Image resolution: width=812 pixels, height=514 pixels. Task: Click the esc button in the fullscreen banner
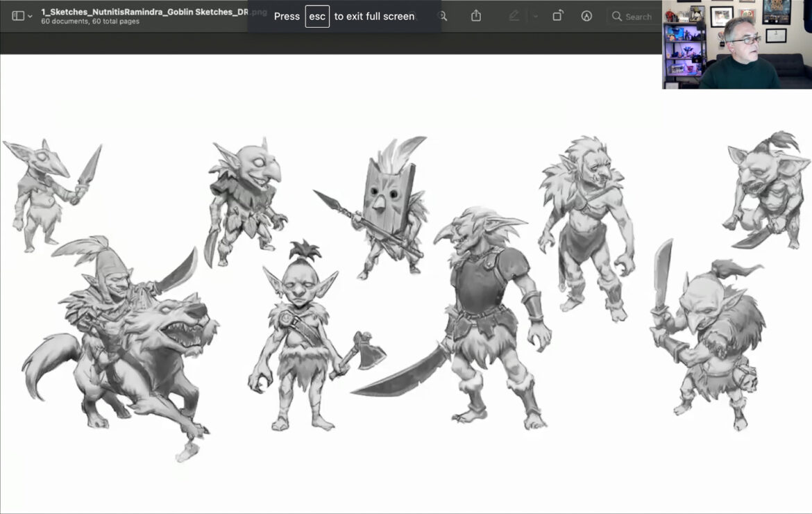(318, 16)
